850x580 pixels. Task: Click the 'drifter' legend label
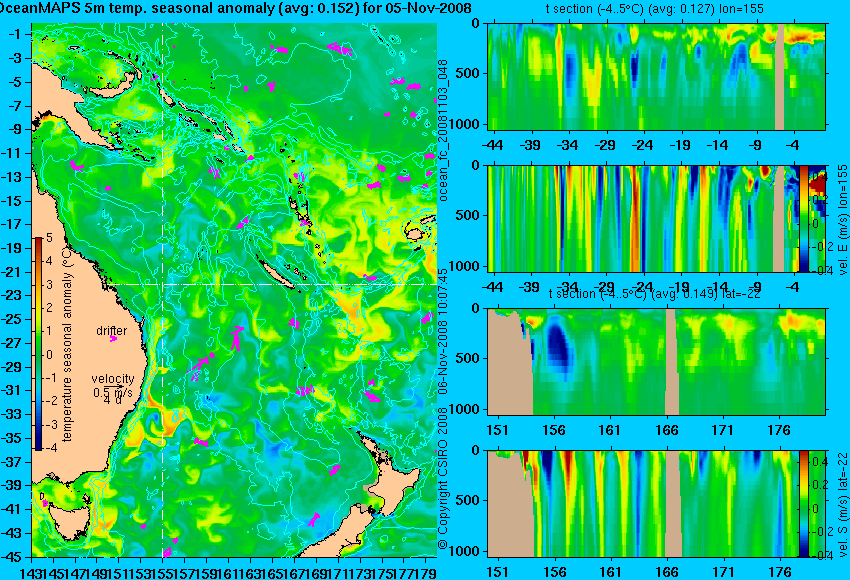coord(112,330)
